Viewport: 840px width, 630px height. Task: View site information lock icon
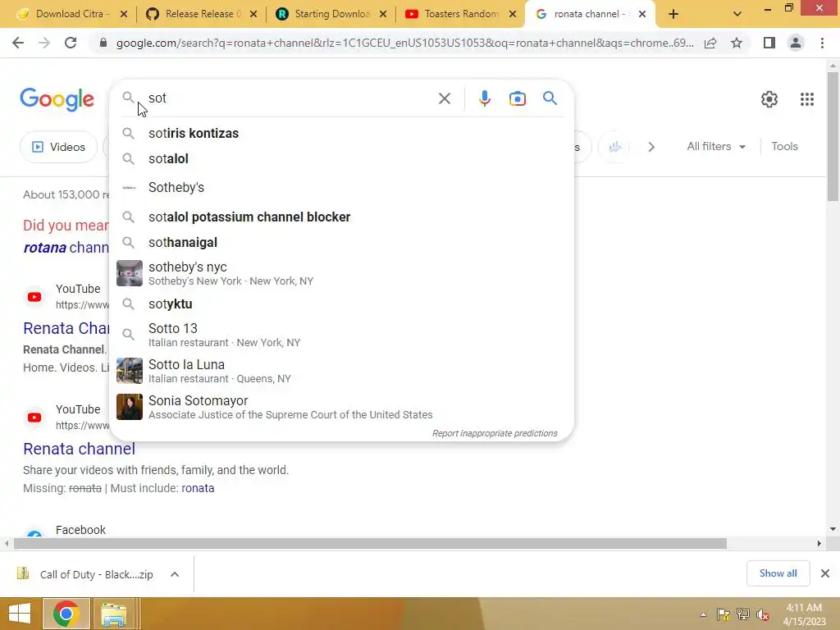103,43
